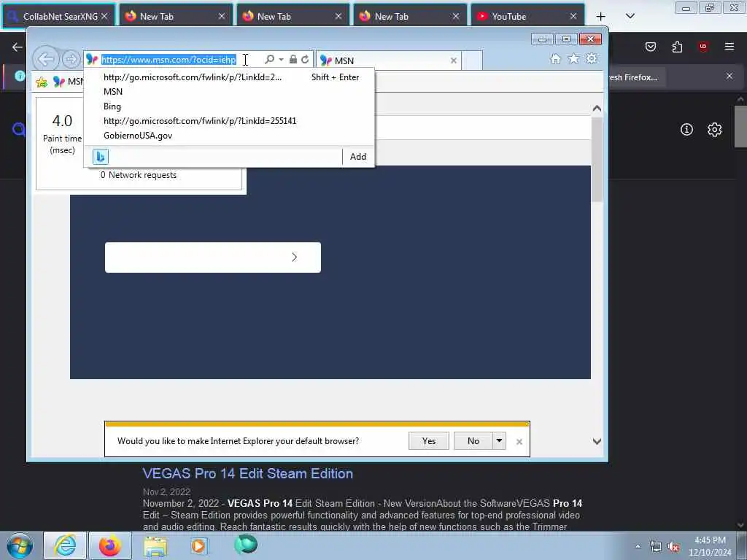Show hidden system tray icons arrow
Screen dimensions: 747x560
pos(638,546)
